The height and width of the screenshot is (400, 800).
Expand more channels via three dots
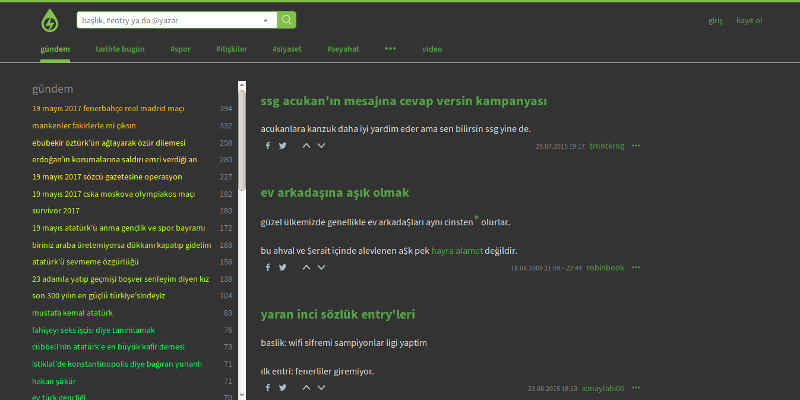point(390,48)
